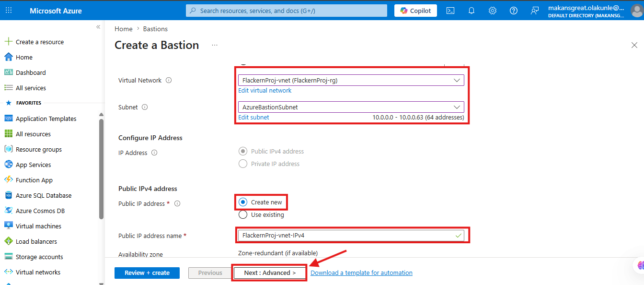
Task: Click the Zone-redundant (if available) text
Action: click(x=278, y=253)
